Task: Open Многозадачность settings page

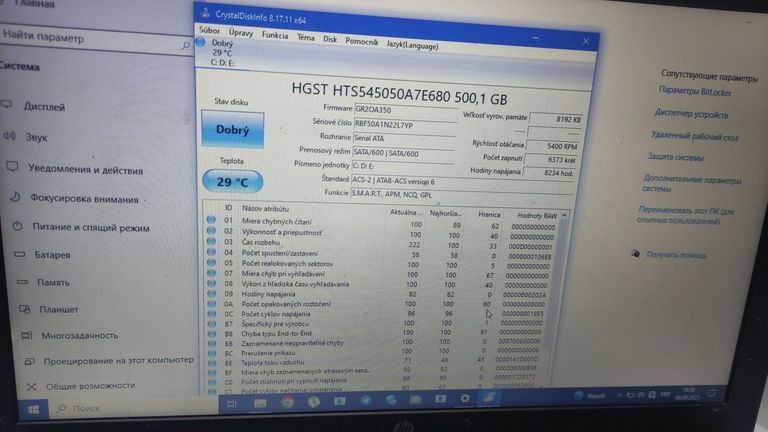Action: click(79, 336)
